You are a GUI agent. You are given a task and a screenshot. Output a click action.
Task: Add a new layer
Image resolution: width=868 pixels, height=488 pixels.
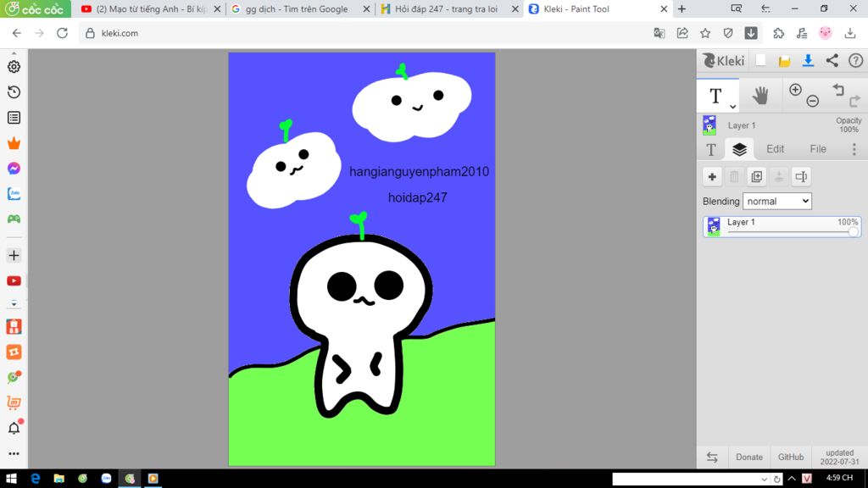click(x=712, y=177)
